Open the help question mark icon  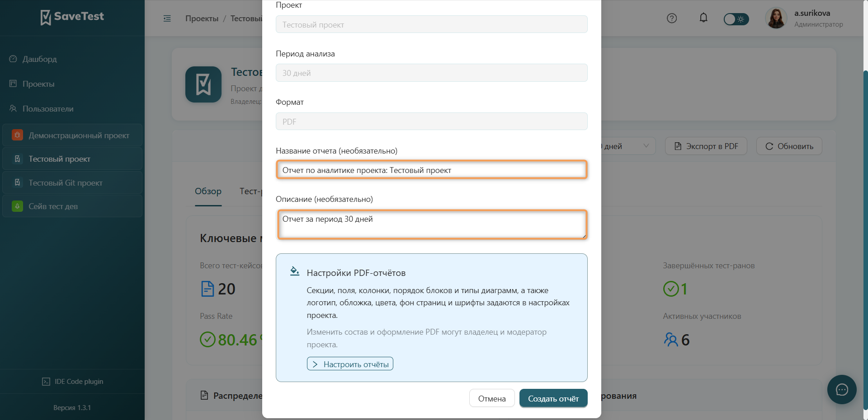click(672, 19)
